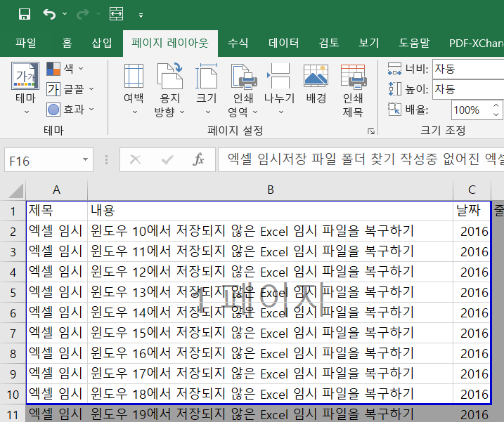504x422 pixels.
Task: Select row 1 header
Action: (x=13, y=211)
